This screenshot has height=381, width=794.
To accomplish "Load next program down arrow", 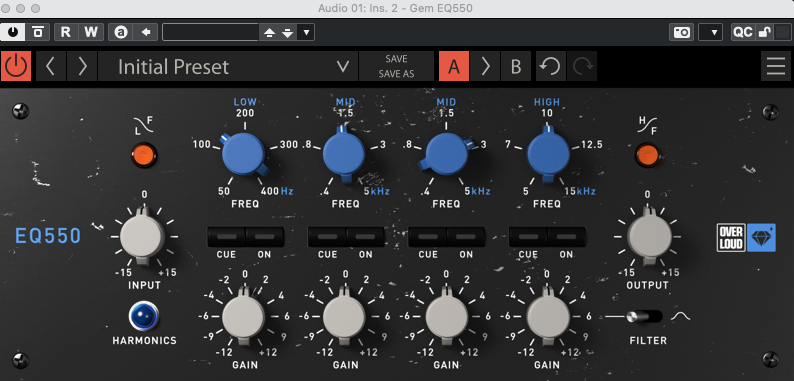I will (x=288, y=32).
